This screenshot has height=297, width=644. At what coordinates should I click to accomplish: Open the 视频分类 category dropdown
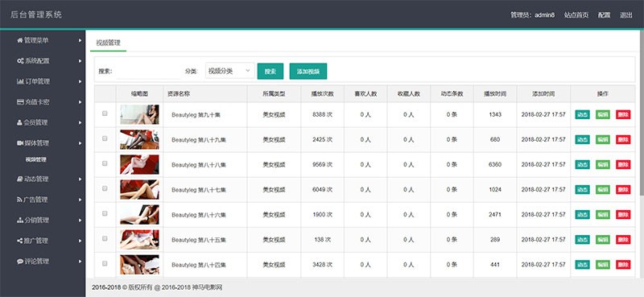(x=230, y=71)
